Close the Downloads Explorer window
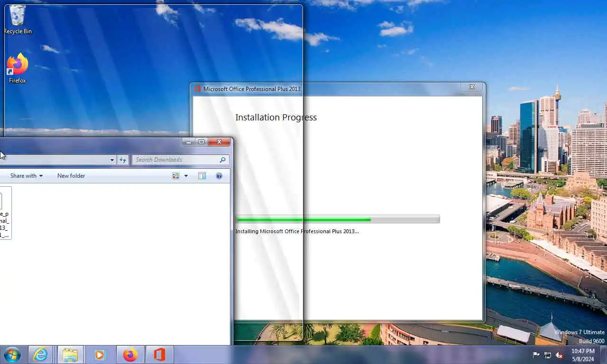The width and height of the screenshot is (607, 364). click(x=219, y=142)
